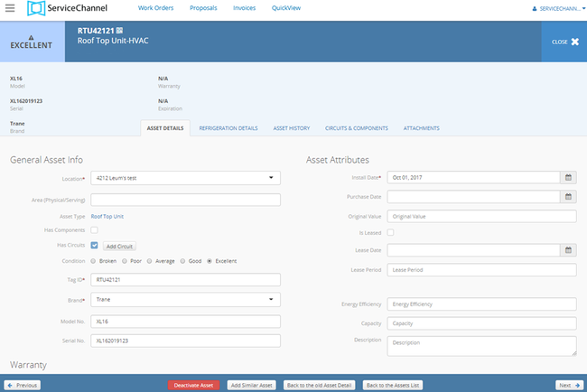Click Back to the Assets List button

click(x=393, y=385)
